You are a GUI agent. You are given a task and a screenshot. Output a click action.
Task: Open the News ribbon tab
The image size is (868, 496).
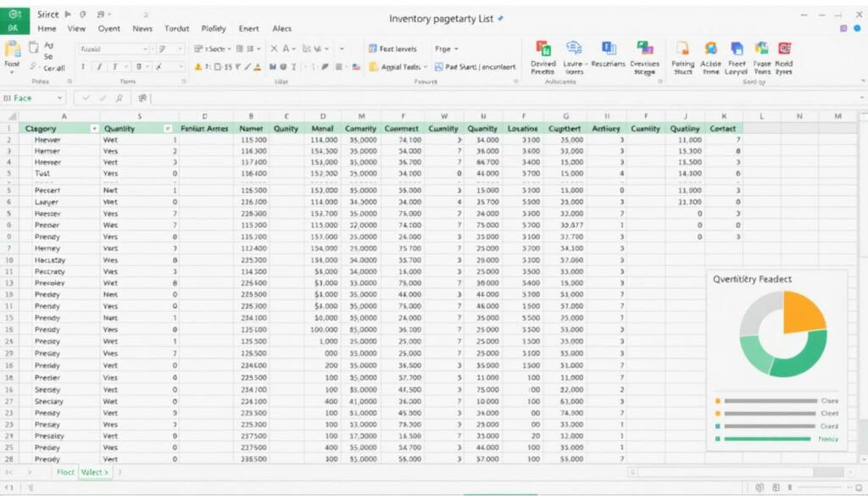pyautogui.click(x=142, y=28)
